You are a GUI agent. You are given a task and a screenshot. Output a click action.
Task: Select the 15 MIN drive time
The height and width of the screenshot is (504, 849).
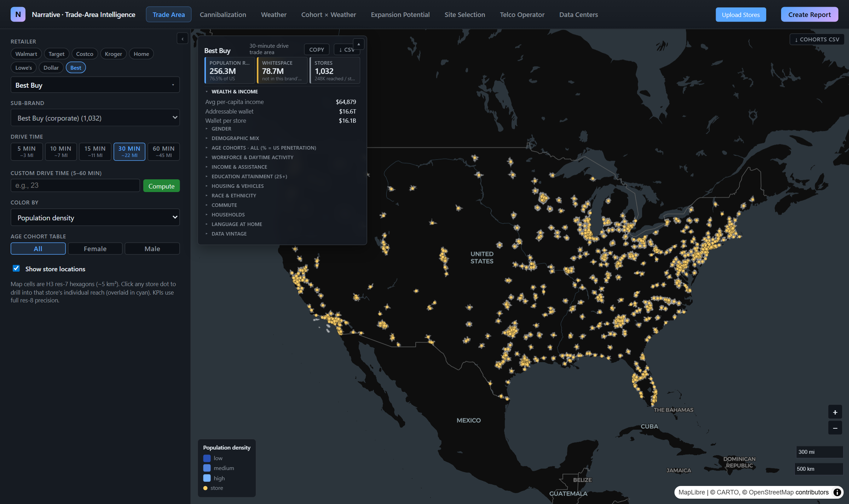tap(95, 151)
